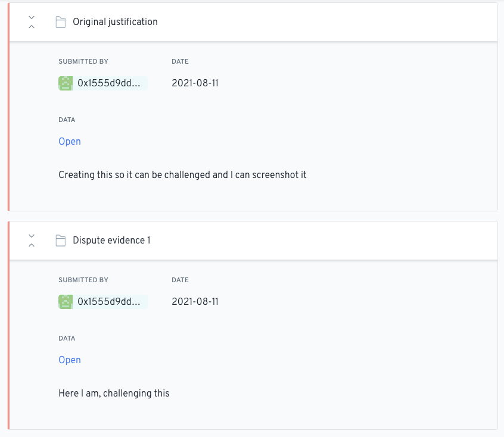Image resolution: width=504 pixels, height=437 pixels.
Task: Click the DATA label in Dispute evidence 1
Action: pos(67,338)
